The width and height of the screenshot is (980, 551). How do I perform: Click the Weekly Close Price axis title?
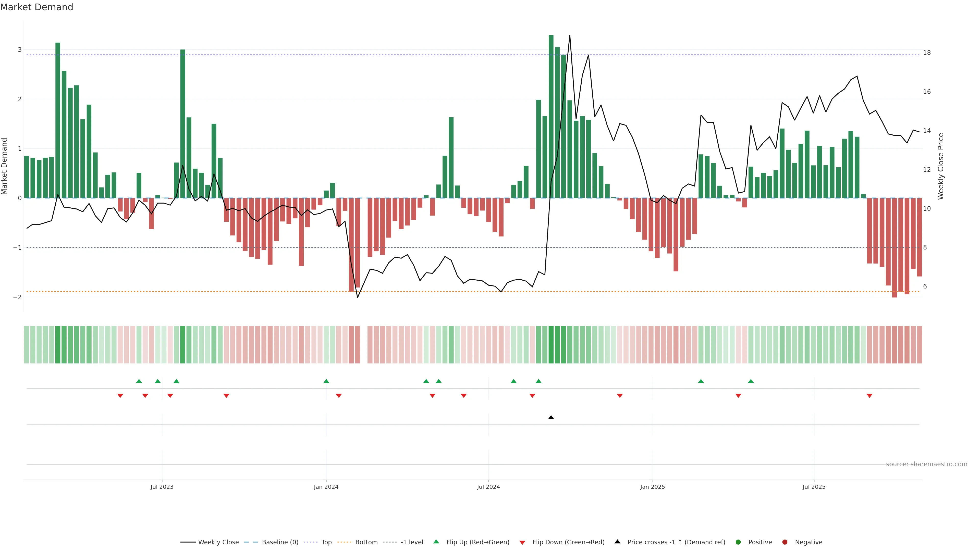(x=940, y=166)
